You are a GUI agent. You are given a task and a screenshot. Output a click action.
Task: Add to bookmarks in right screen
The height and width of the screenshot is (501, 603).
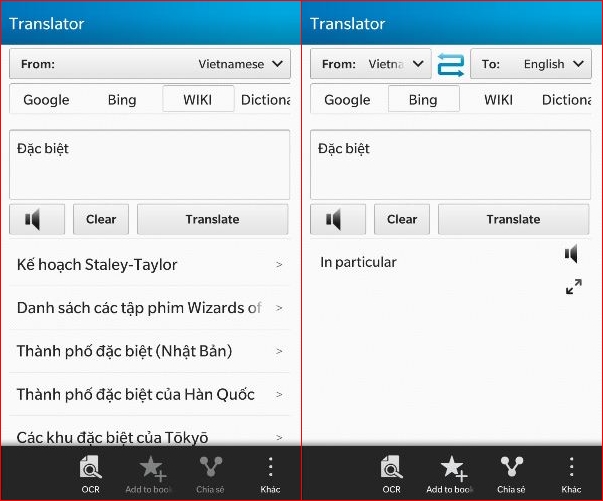tap(451, 474)
